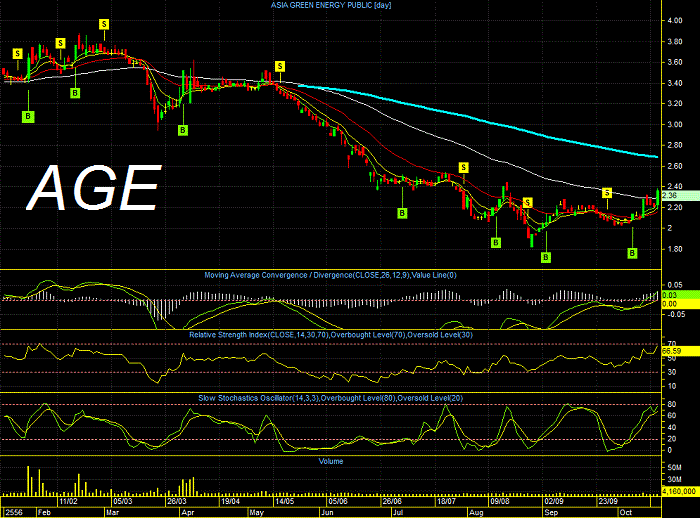Click the S sell marker near 4.00 price peak
Viewport: 700px width, 518px height.
(104, 24)
